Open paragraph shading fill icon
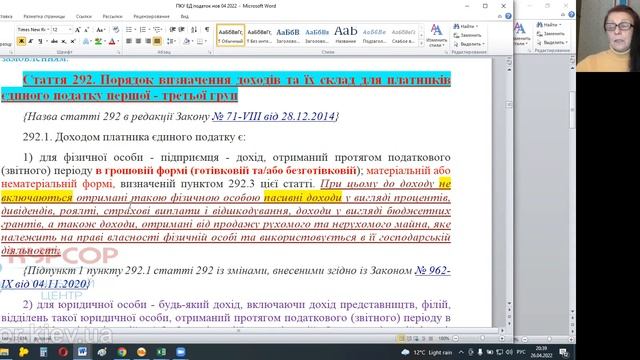 [186, 41]
